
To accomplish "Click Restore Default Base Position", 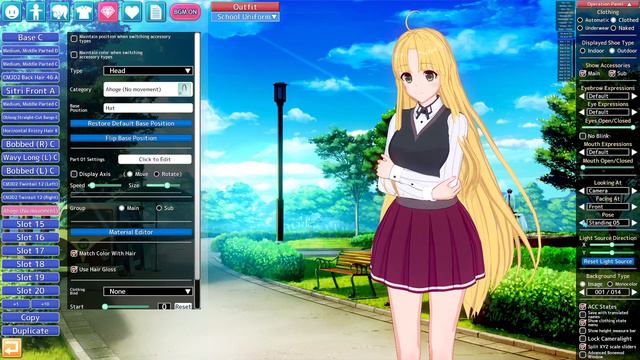I will point(131,123).
